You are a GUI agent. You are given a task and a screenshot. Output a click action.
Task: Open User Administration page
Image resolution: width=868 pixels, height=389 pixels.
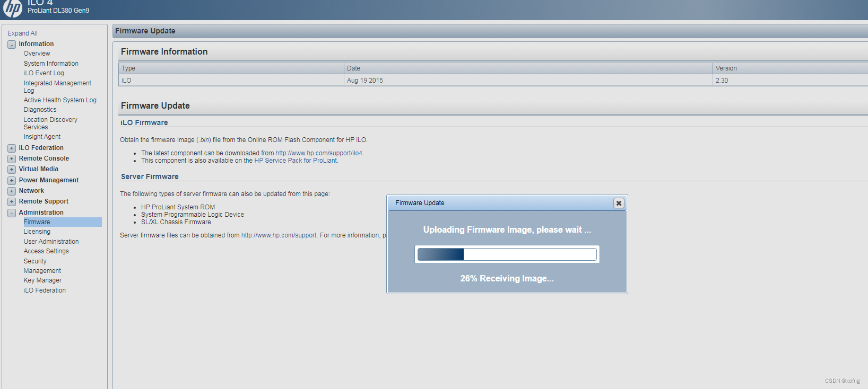click(x=51, y=242)
